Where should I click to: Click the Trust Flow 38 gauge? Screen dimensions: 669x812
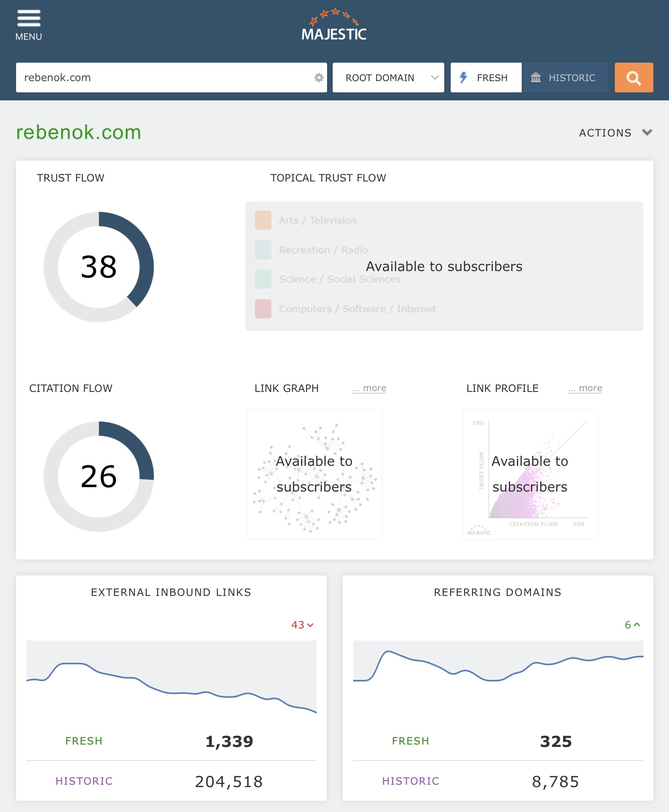point(99,267)
